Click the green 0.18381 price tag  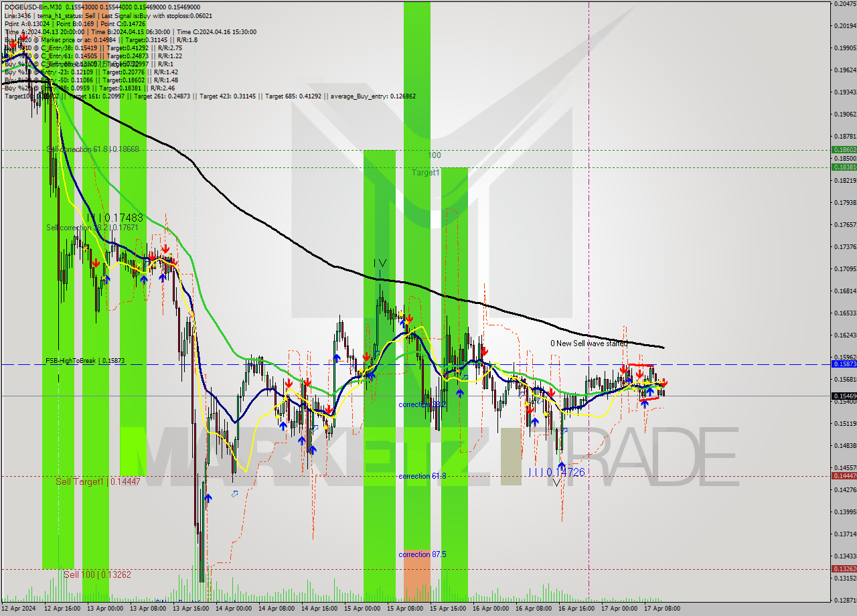[844, 167]
